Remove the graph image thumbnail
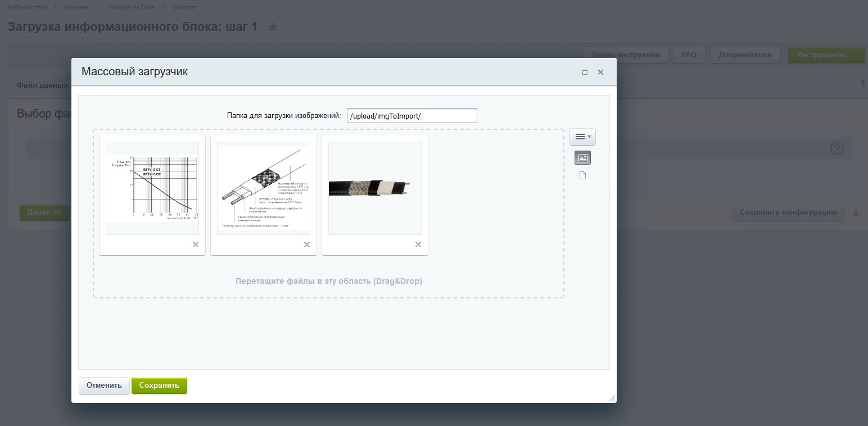Image resolution: width=868 pixels, height=426 pixels. 196,244
